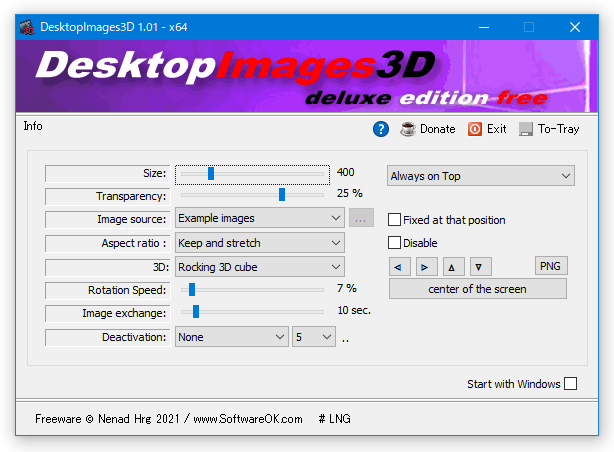The width and height of the screenshot is (614, 452).
Task: Click the To-Tray monitor icon
Action: coord(526,129)
